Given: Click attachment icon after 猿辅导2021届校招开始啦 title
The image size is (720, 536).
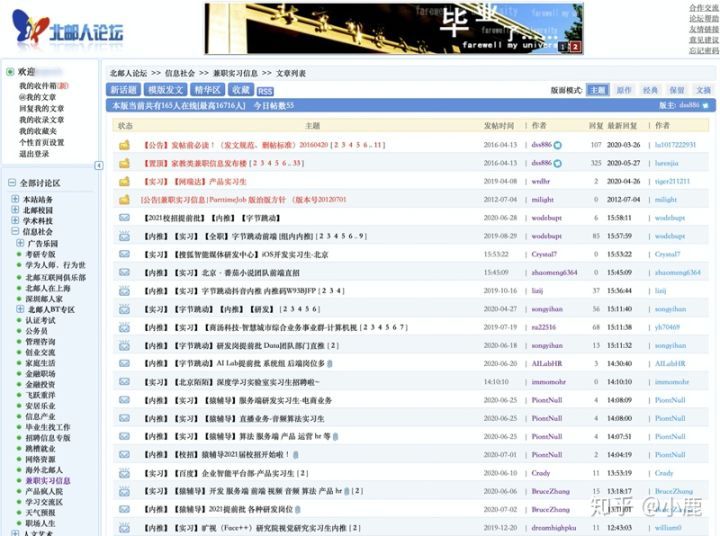Looking at the screenshot, I should 296,455.
